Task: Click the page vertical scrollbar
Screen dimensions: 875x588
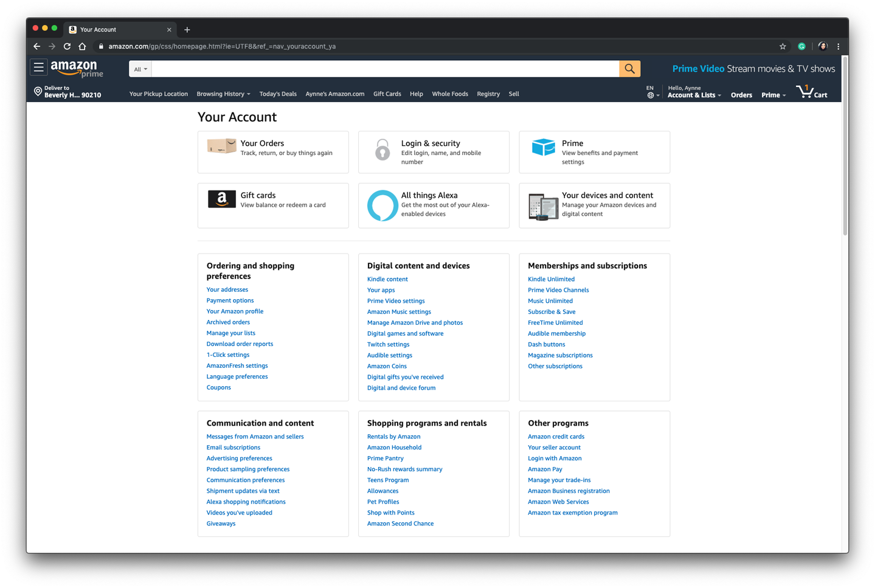Action: click(x=845, y=146)
